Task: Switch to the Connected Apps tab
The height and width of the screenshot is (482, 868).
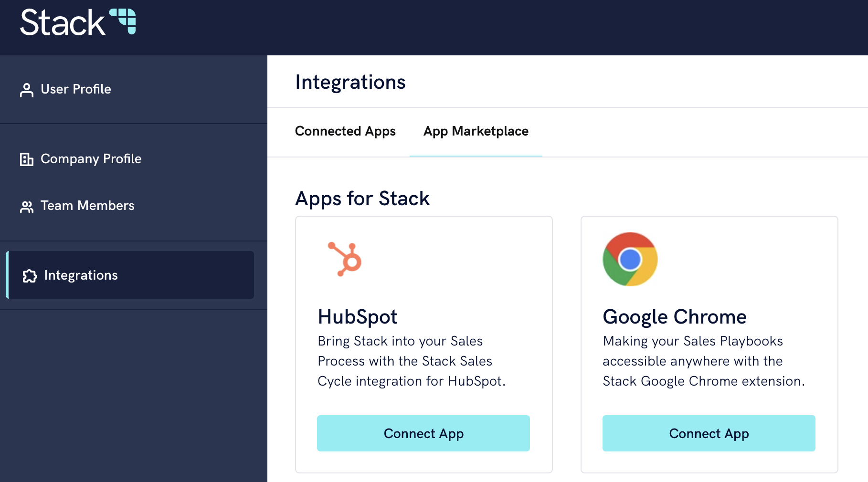Action: pos(345,131)
